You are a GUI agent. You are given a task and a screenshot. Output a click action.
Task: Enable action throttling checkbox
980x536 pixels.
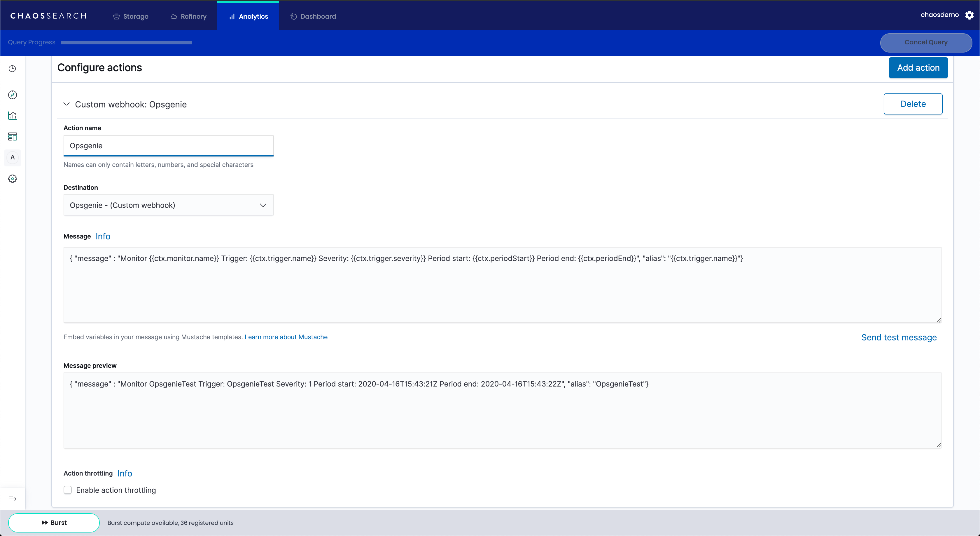coord(68,490)
